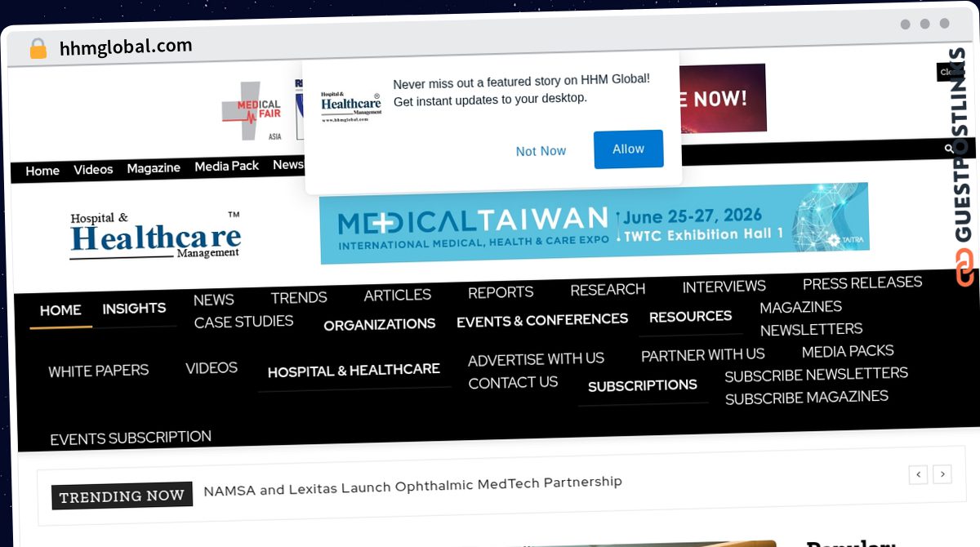Open the ORGANIZATIONS menu item
Image resolution: width=980 pixels, height=547 pixels.
tap(380, 324)
